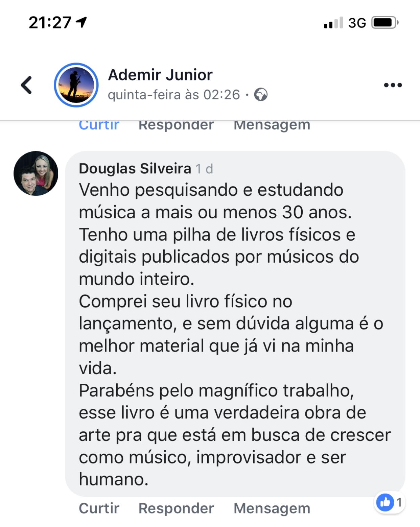This screenshot has height=527, width=420.
Task: Open the Douglas Silveira commenter name
Action: 135,168
